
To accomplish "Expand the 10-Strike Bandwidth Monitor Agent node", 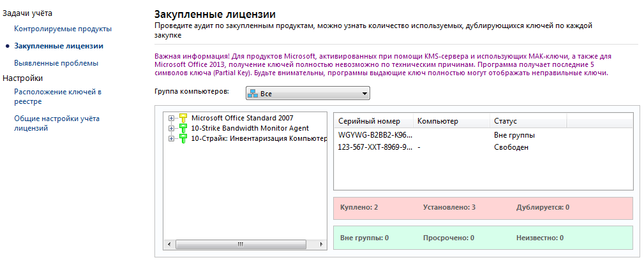I will click(x=171, y=128).
